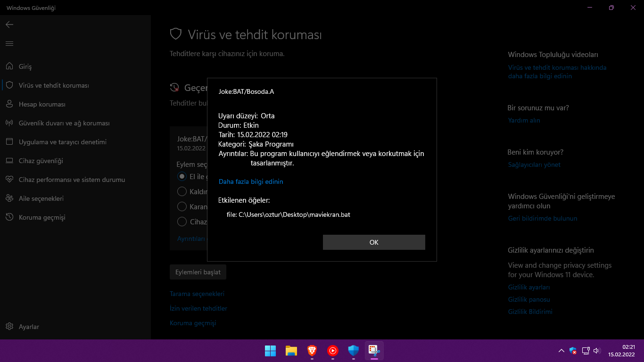This screenshot has width=644, height=362.
Task: Open the Windows Start menu
Action: coord(271,351)
